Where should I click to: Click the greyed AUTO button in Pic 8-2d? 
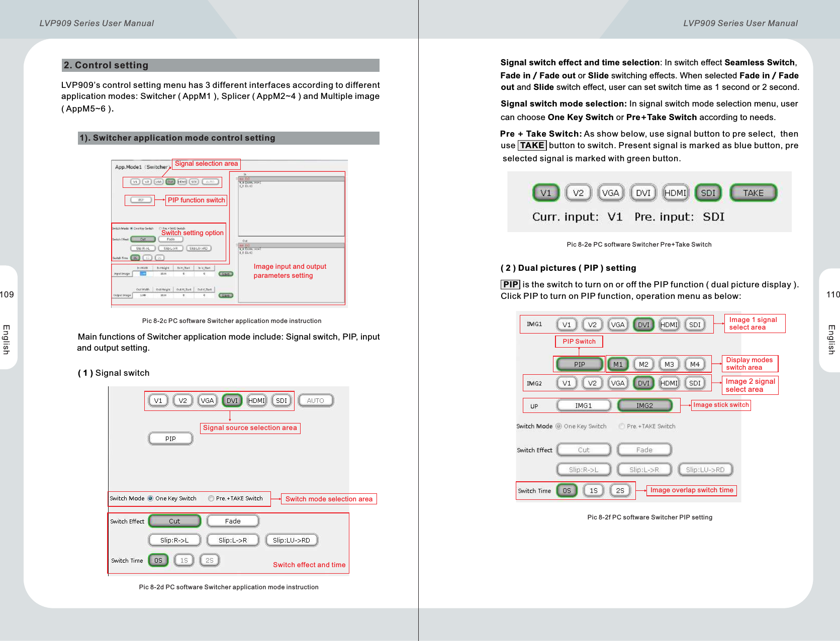point(316,400)
